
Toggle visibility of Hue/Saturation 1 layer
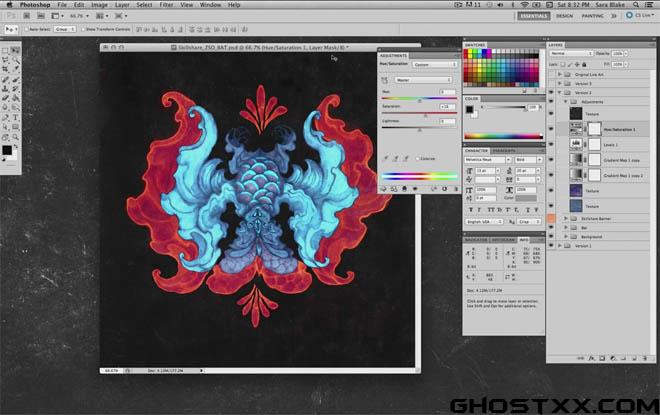point(551,129)
